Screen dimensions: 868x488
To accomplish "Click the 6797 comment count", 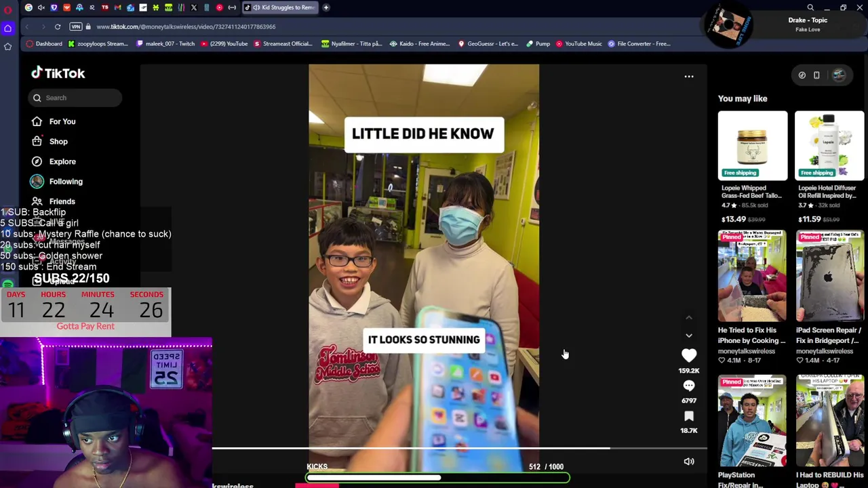I will point(689,401).
